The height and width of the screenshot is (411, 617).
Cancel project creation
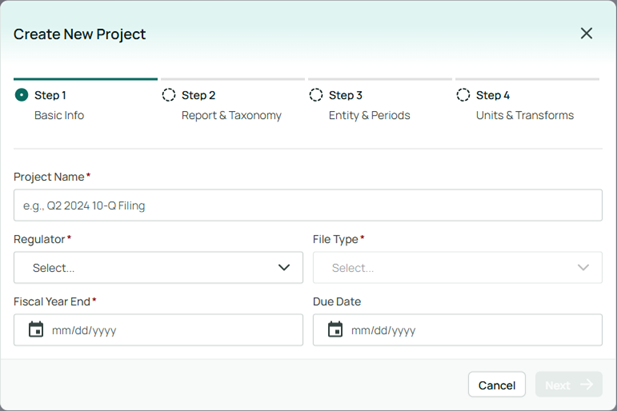(x=497, y=385)
